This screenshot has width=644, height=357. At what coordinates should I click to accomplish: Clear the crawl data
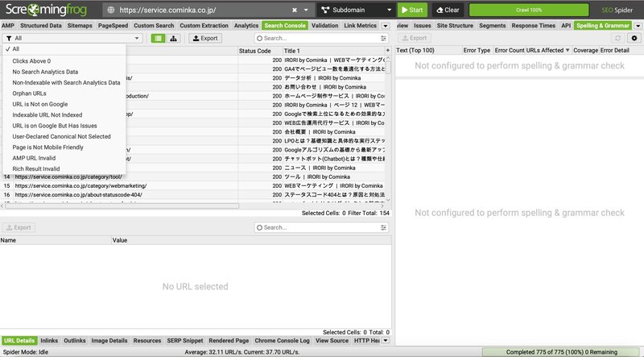tap(448, 10)
